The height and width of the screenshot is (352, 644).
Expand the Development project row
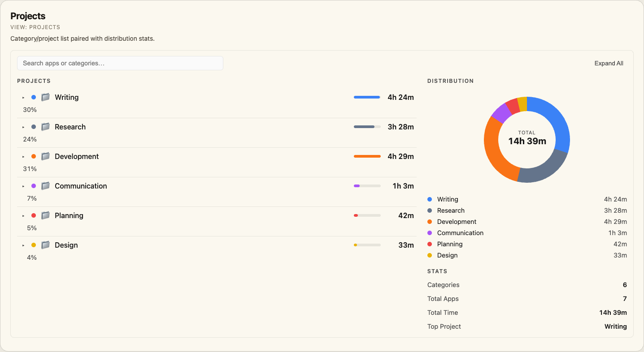pos(23,156)
